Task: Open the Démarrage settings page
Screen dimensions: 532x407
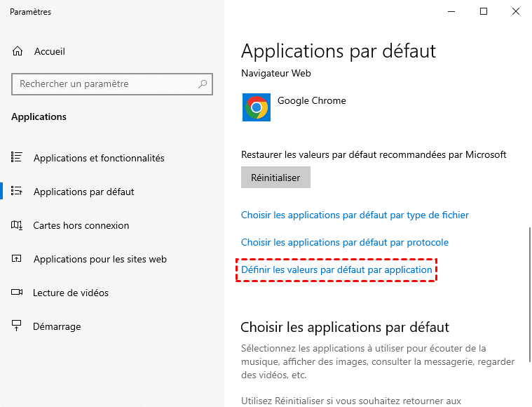Action: click(57, 326)
